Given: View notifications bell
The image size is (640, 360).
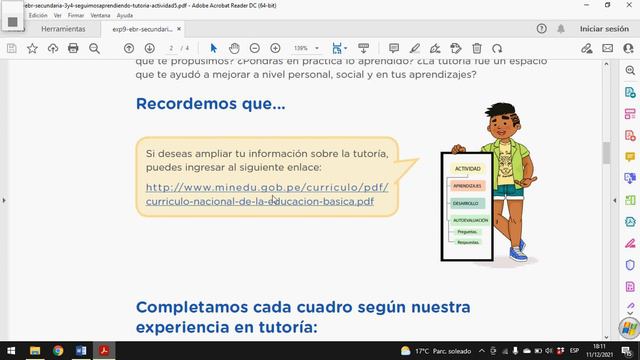Looking at the screenshot, I should click(561, 29).
